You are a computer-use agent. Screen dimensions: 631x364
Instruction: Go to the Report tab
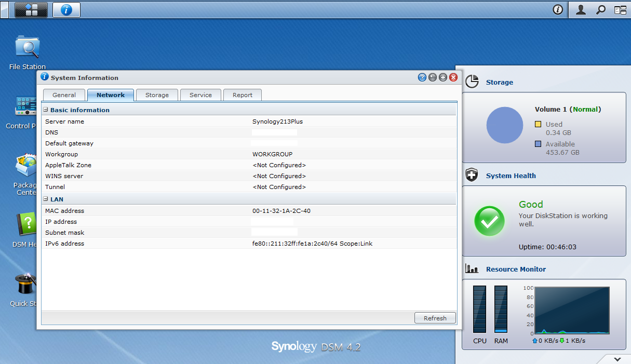[x=243, y=95]
